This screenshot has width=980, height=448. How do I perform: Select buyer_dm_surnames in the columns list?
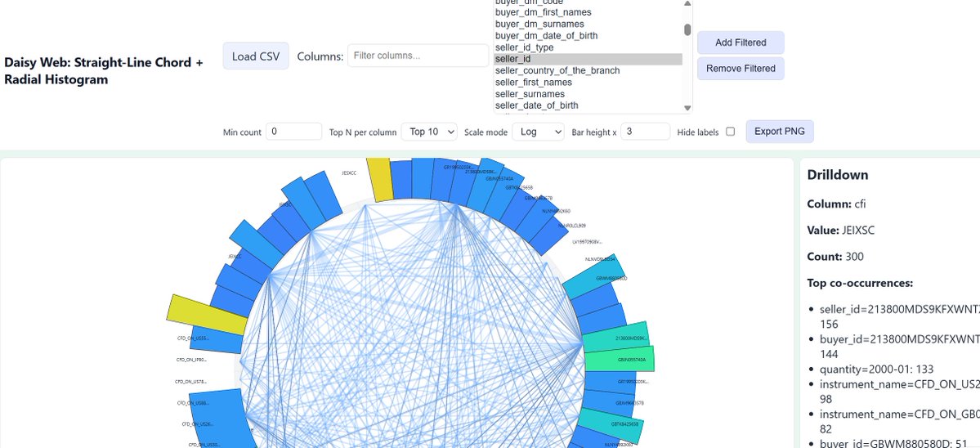coord(588,24)
